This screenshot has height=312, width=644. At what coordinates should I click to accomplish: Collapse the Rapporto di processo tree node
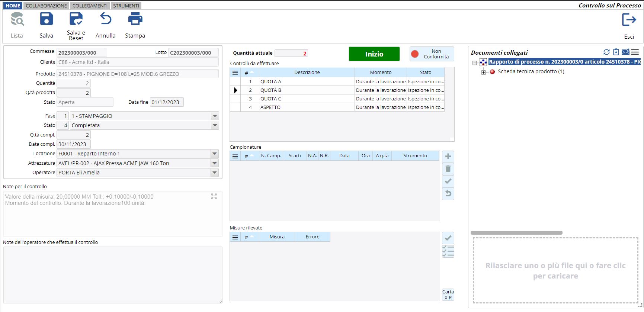point(474,63)
